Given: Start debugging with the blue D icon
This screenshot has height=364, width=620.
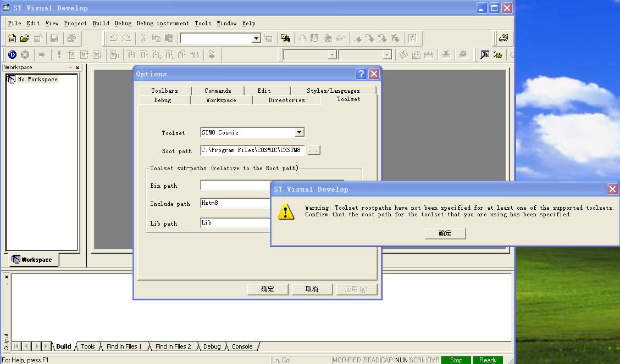Looking at the screenshot, I should click(12, 54).
